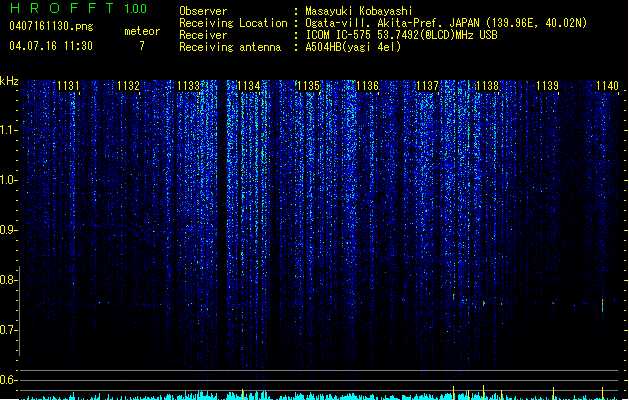This screenshot has height=400, width=629.
Task: Click the Ogata-vill. Akita-Pref. JAPAN location text
Action: tap(446, 23)
